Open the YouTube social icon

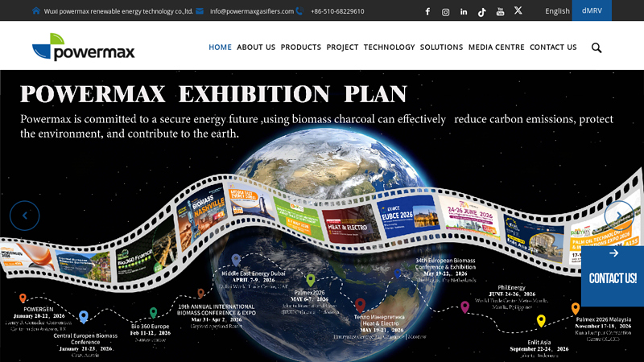pos(500,11)
